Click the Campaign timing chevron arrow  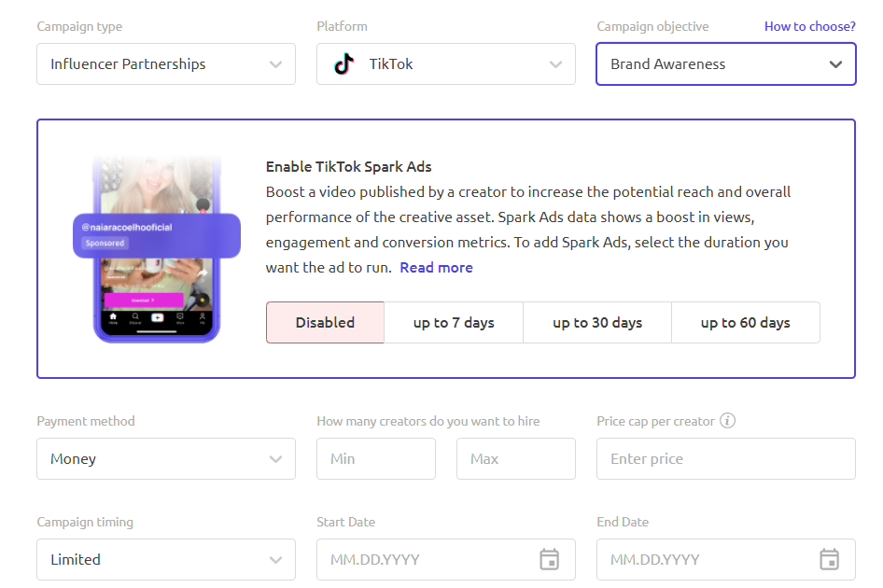pos(275,560)
